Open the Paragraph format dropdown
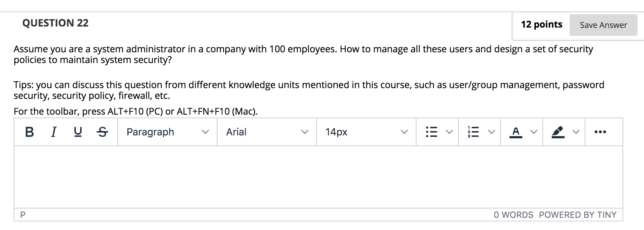Image resolution: width=644 pixels, height=230 pixels. (167, 132)
